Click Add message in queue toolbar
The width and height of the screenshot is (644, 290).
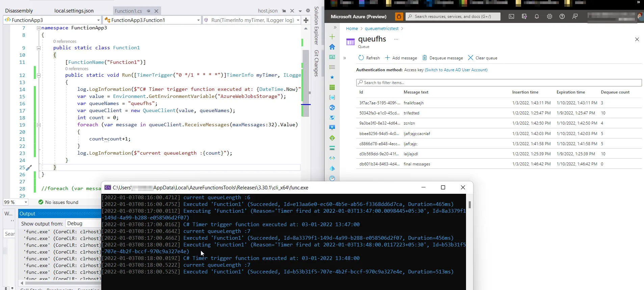point(401,58)
